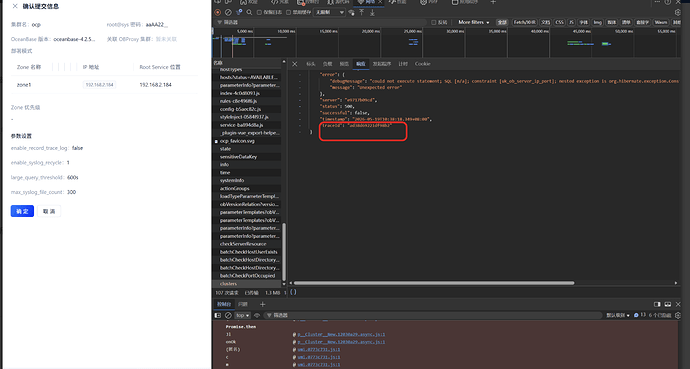The width and height of the screenshot is (690, 369).
Task: Clear console with the circle-slash icon
Action: click(x=228, y=315)
